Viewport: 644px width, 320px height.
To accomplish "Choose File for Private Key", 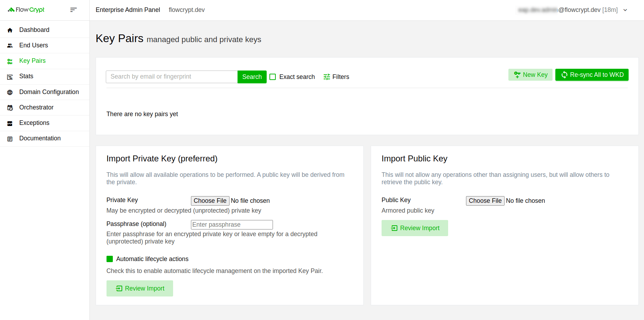I will (x=210, y=201).
